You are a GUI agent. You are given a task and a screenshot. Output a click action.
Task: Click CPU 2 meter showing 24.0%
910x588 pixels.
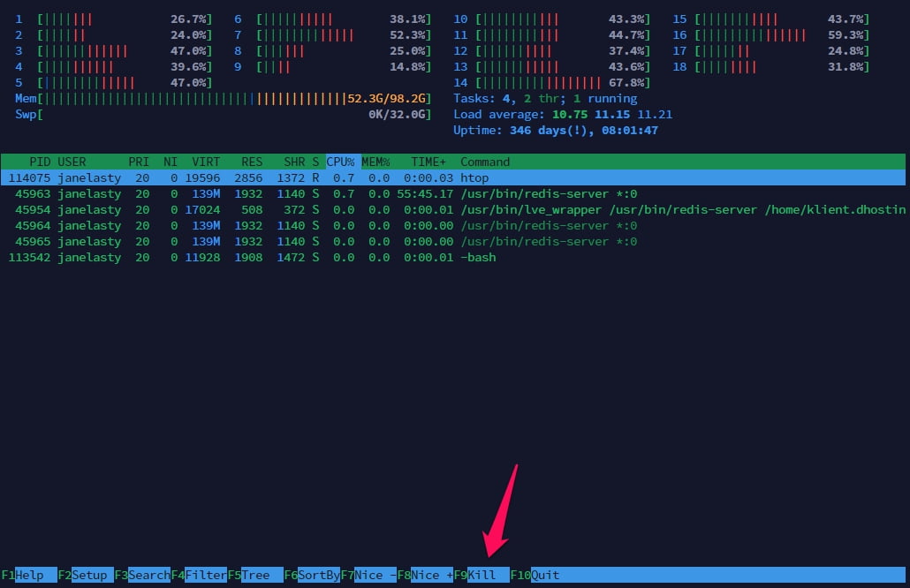point(114,34)
